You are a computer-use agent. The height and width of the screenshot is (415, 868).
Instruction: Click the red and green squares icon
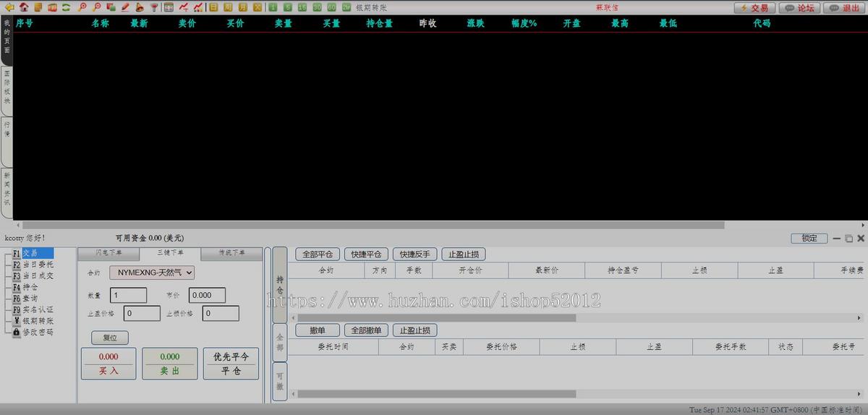coord(111,7)
